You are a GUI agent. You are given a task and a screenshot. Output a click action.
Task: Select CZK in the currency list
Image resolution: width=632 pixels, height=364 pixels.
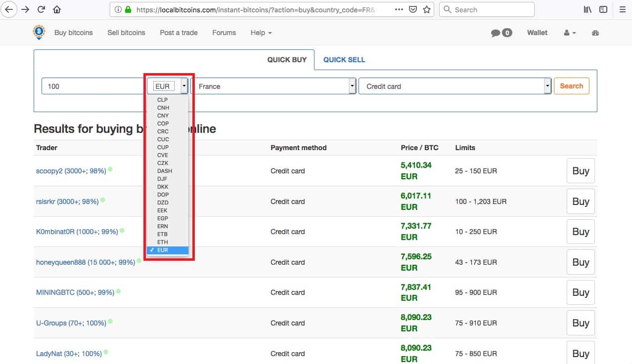tap(168, 163)
